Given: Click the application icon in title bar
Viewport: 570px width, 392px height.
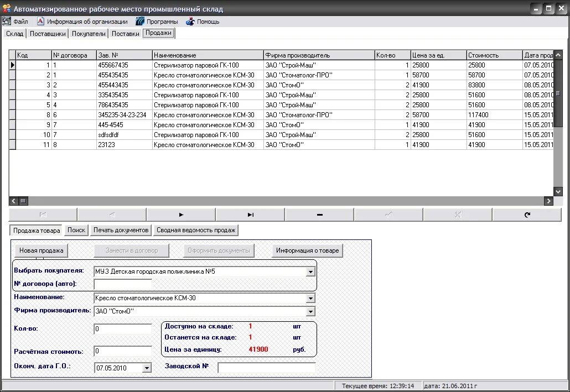Looking at the screenshot, I should pos(7,8).
